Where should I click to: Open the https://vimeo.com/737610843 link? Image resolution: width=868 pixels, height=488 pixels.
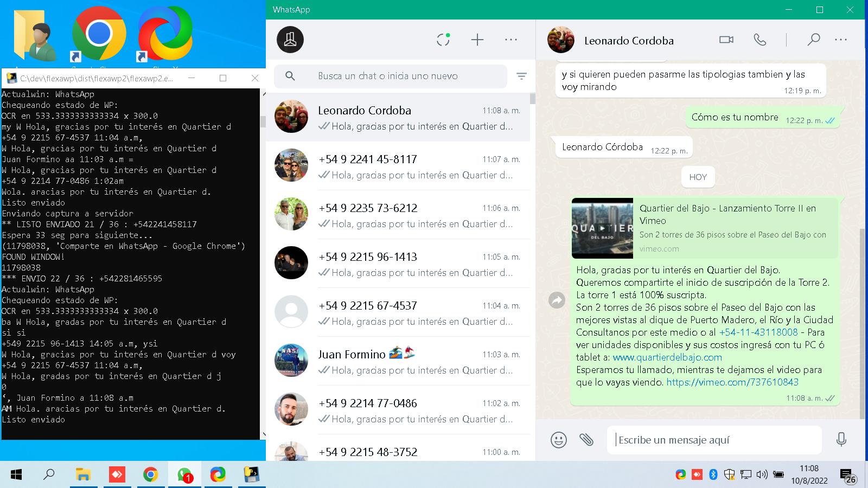point(732,382)
